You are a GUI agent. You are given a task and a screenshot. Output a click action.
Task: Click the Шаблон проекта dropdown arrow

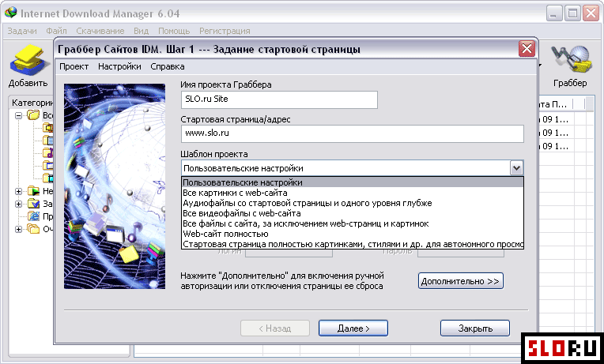coord(516,168)
